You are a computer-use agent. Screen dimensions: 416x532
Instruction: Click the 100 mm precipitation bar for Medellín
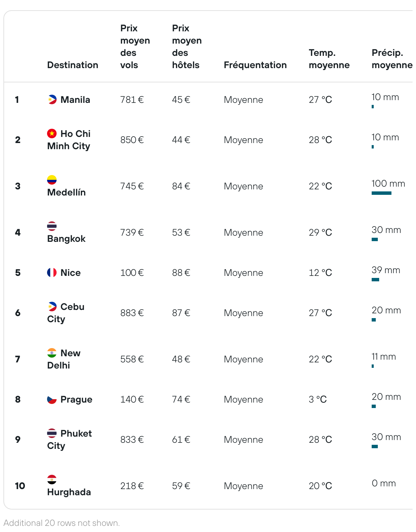(382, 193)
